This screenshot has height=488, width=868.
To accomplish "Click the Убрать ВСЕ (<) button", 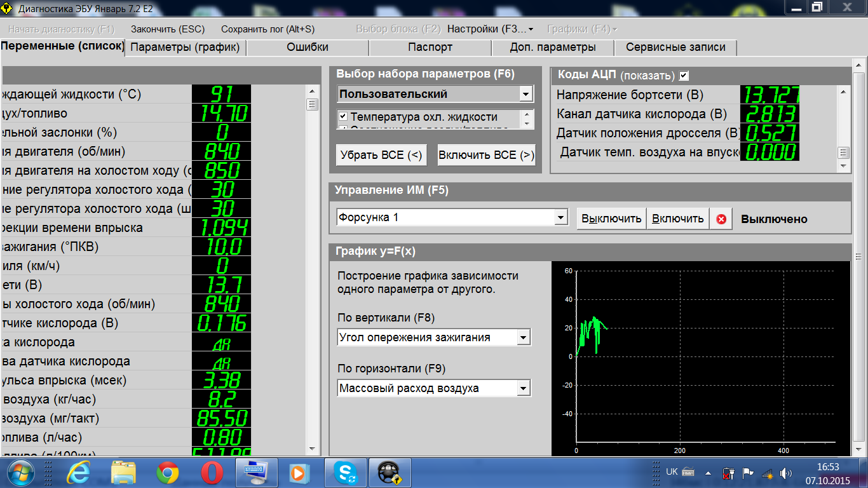I will tap(381, 155).
